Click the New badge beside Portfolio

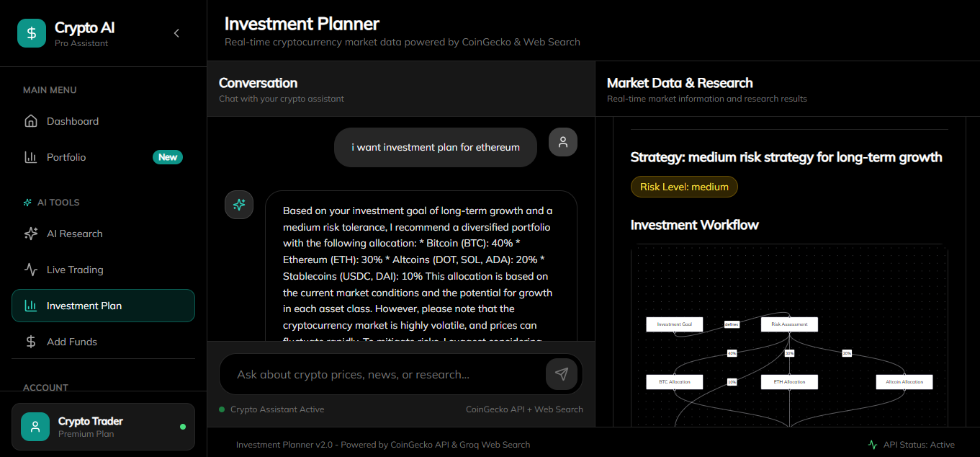click(x=168, y=157)
